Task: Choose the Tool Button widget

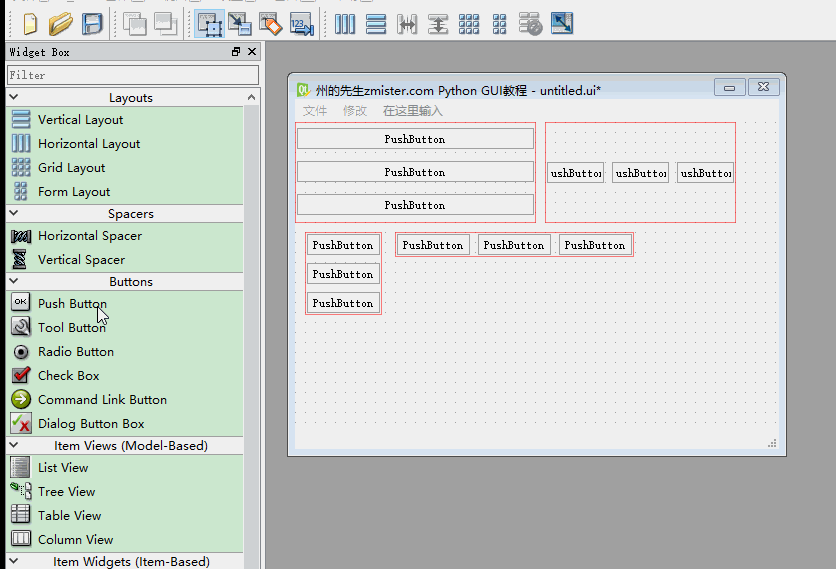Action: coord(125,327)
